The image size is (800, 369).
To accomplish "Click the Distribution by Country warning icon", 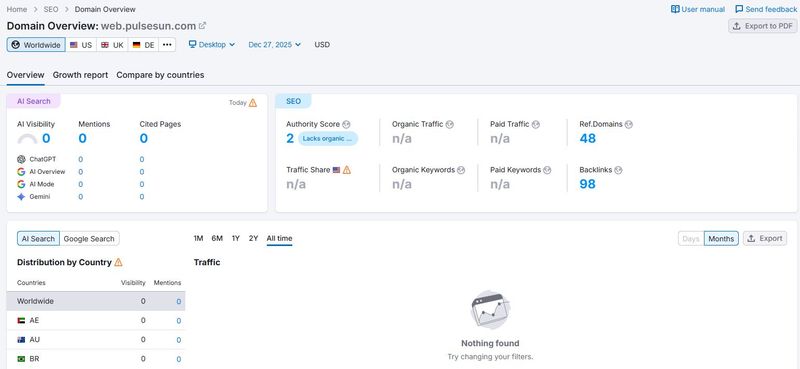I will pyautogui.click(x=118, y=262).
